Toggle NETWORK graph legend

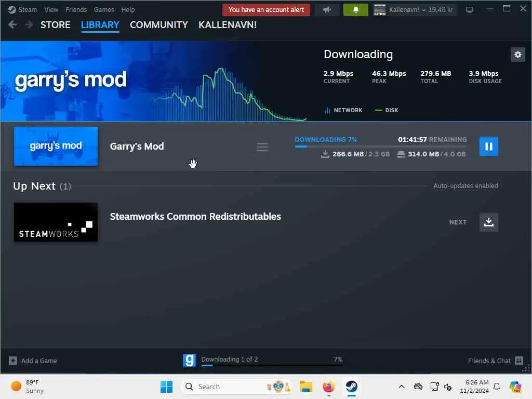(x=343, y=110)
